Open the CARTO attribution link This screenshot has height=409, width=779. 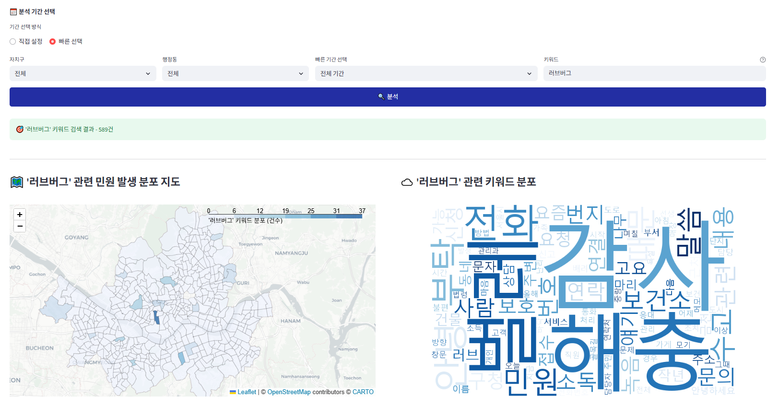(x=363, y=392)
